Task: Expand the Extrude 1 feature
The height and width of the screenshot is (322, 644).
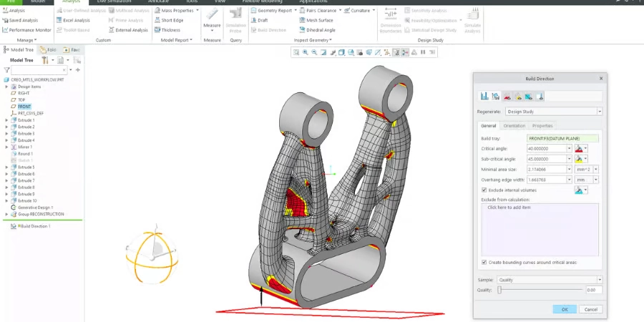Action: 6,120
